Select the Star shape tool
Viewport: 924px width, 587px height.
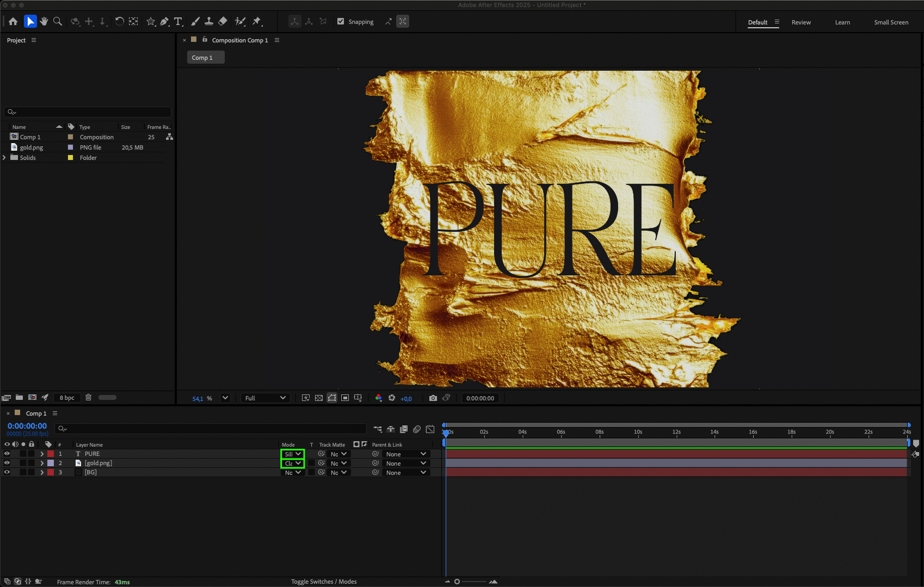pyautogui.click(x=151, y=22)
